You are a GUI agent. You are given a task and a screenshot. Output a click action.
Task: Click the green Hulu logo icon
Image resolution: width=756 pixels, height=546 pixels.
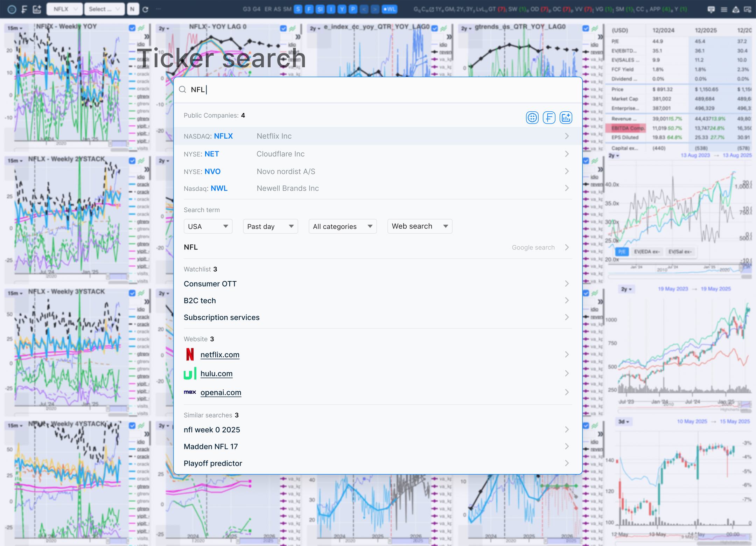click(190, 373)
